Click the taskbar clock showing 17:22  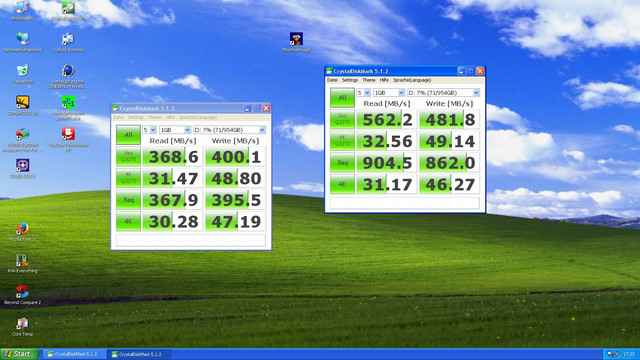(x=629, y=354)
